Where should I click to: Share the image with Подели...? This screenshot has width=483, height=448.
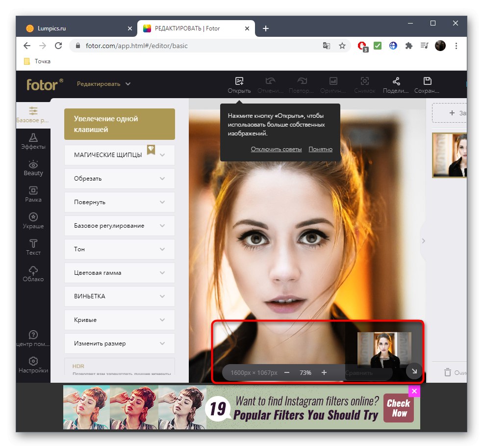[396, 85]
